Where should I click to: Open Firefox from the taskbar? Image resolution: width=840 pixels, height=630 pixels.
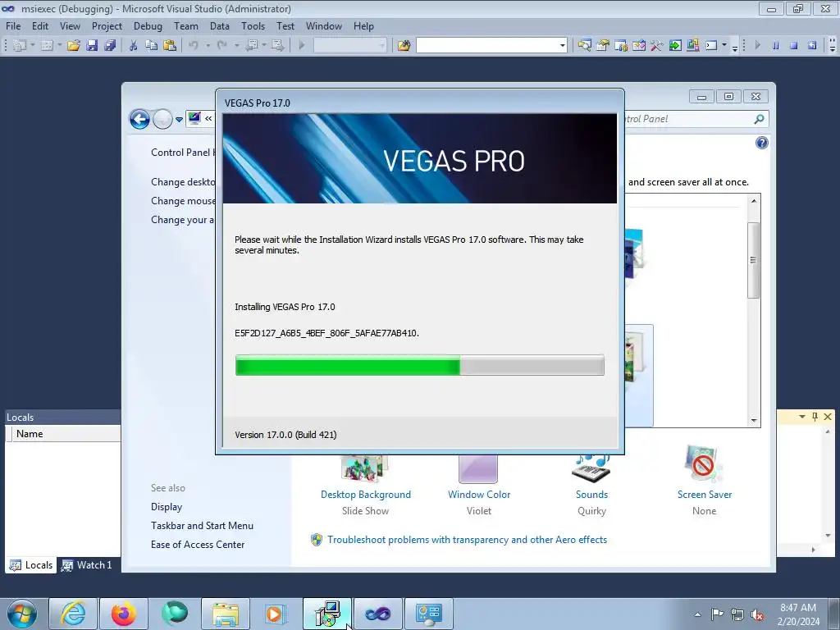[x=123, y=614]
